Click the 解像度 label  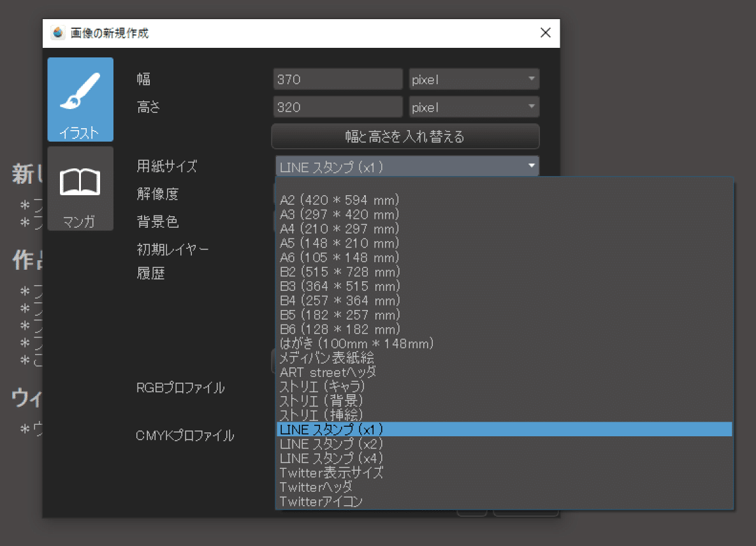pos(157,194)
